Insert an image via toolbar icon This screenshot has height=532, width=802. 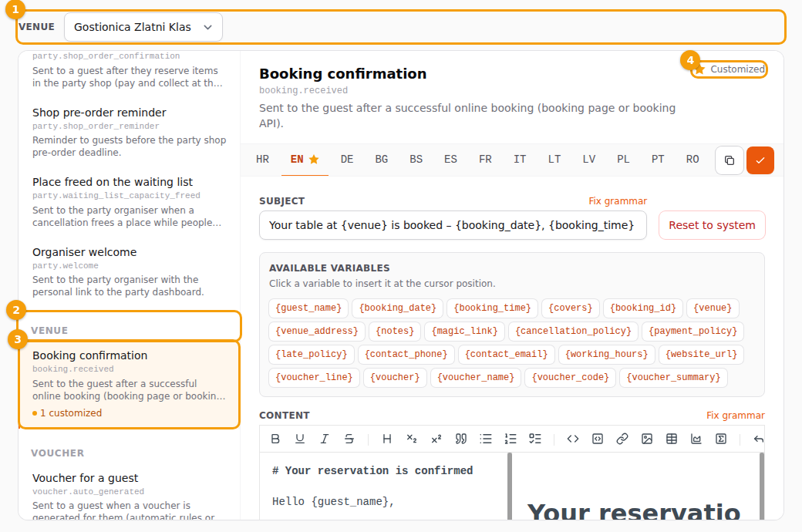647,439
